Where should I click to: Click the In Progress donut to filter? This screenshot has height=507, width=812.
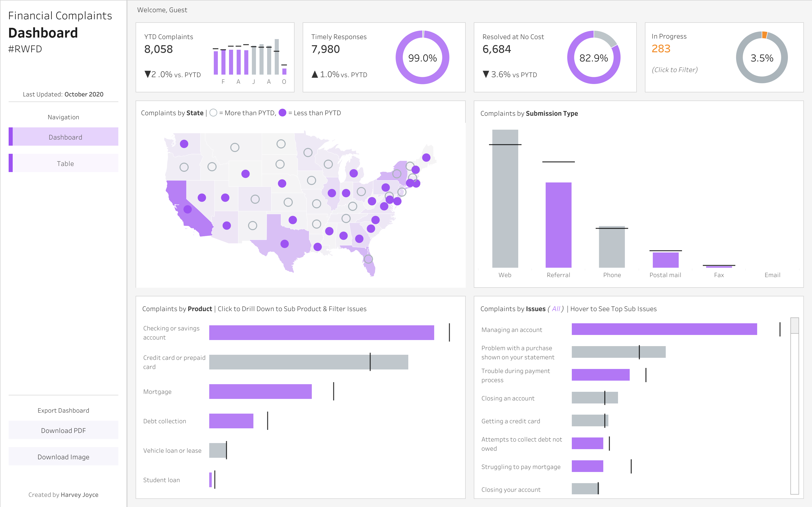tap(762, 58)
